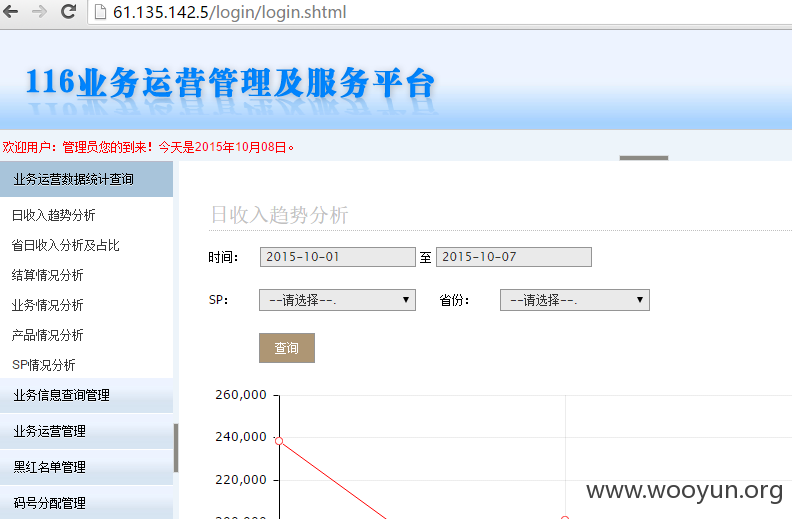The height and width of the screenshot is (519, 792).
Task: Open the SP dropdown
Action: click(337, 300)
